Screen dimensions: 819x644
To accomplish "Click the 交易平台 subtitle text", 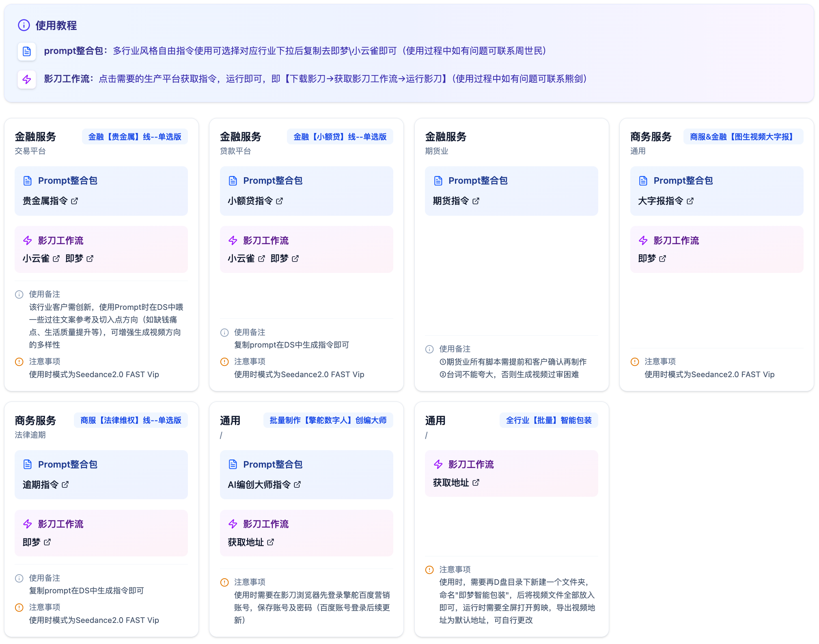I will tap(30, 151).
